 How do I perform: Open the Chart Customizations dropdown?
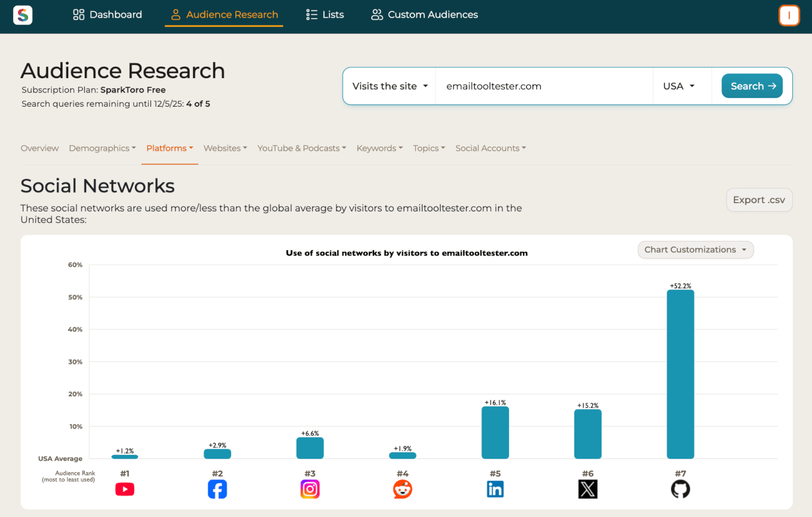point(695,249)
